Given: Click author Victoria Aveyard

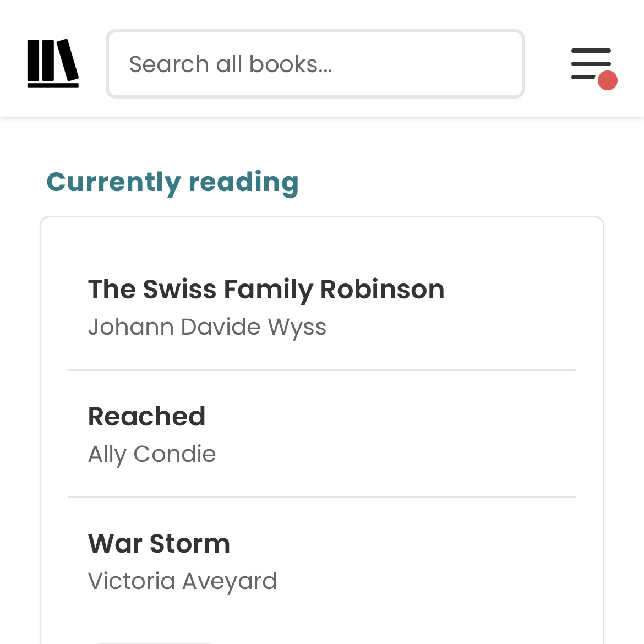Looking at the screenshot, I should point(182,581).
